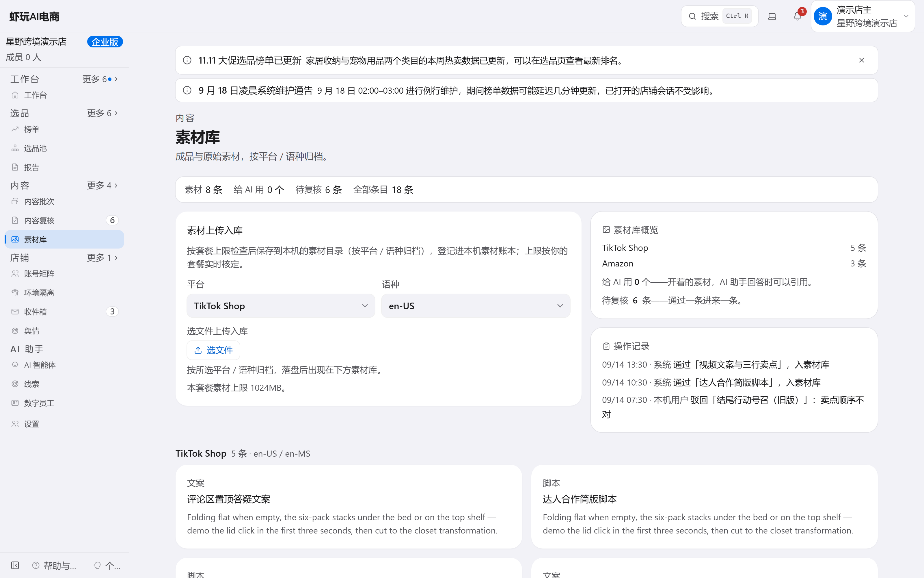Click the 搜索 search box

click(x=719, y=16)
